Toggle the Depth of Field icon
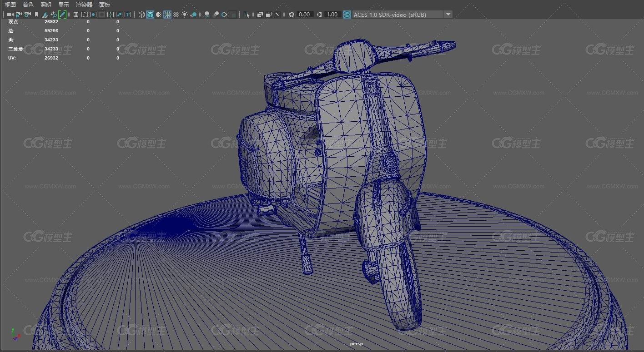The image size is (644, 352). click(x=233, y=15)
